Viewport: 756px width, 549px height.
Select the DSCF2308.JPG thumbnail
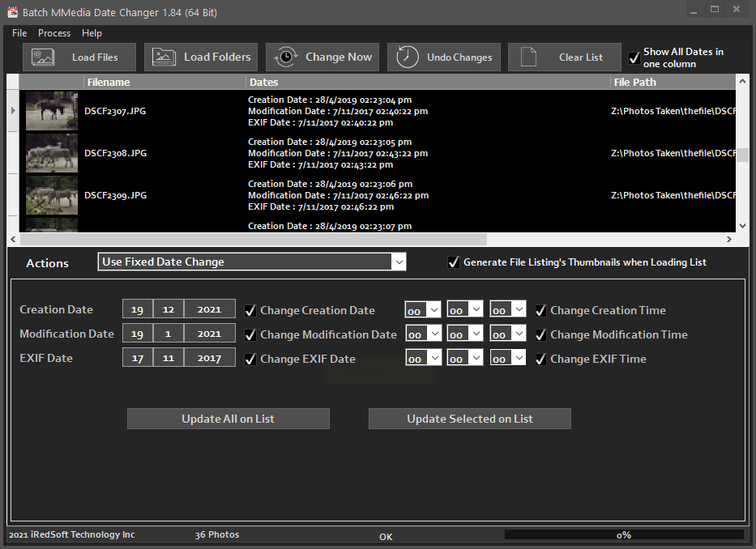pos(52,153)
